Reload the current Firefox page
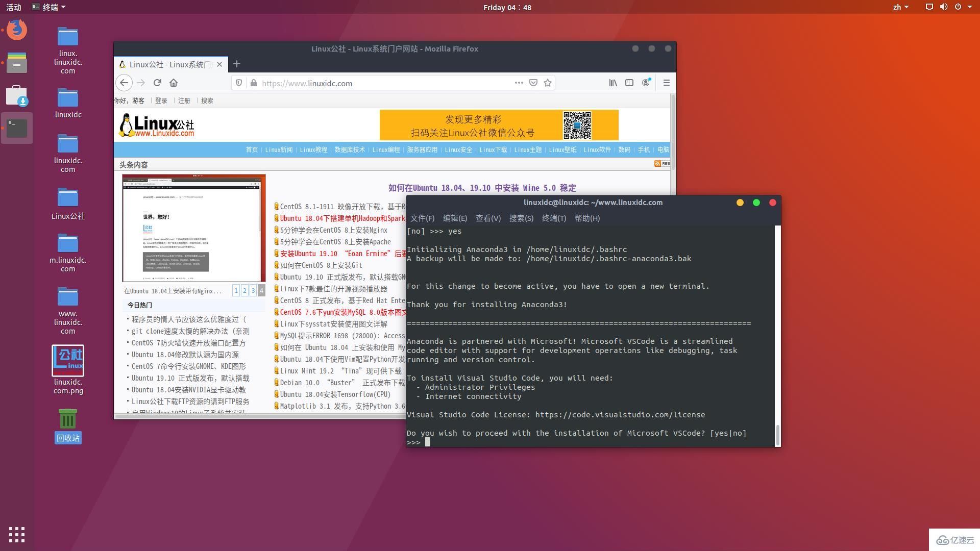The width and height of the screenshot is (980, 551). (157, 83)
